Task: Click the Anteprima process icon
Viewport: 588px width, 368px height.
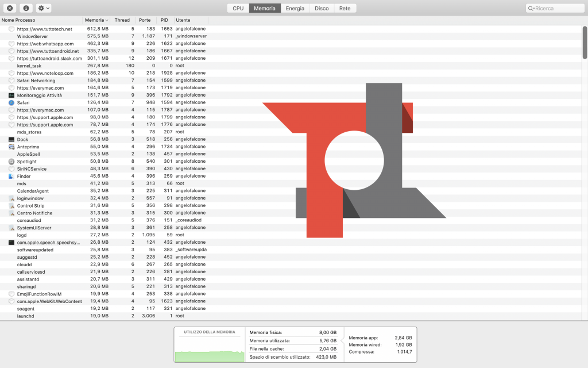Action: coord(11,147)
